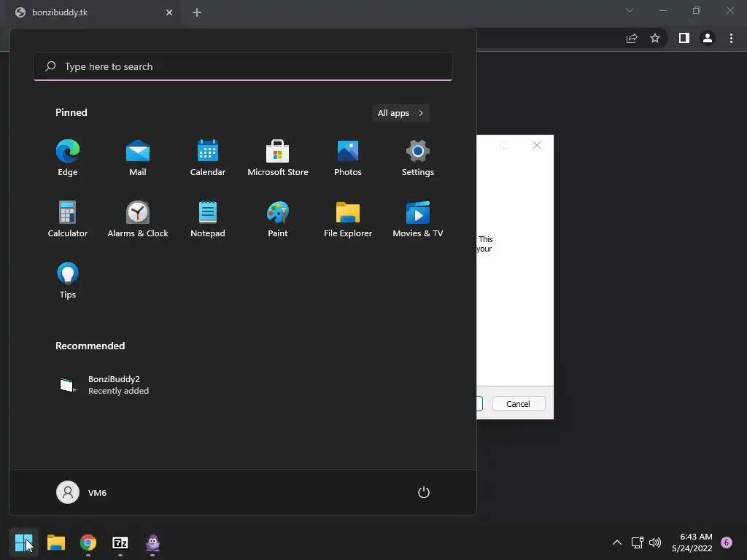Open 7-Zip from the taskbar
This screenshot has height=560, width=747.
pos(120,542)
